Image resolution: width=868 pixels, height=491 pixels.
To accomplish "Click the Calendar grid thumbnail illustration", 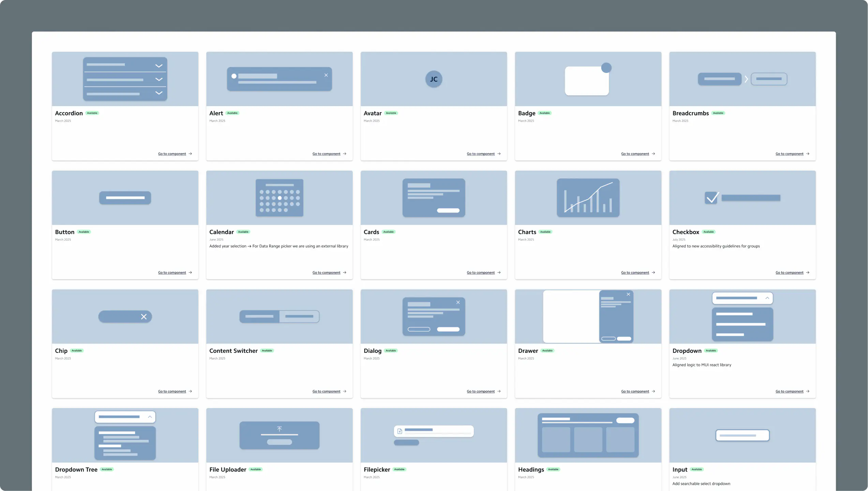I will point(279,198).
